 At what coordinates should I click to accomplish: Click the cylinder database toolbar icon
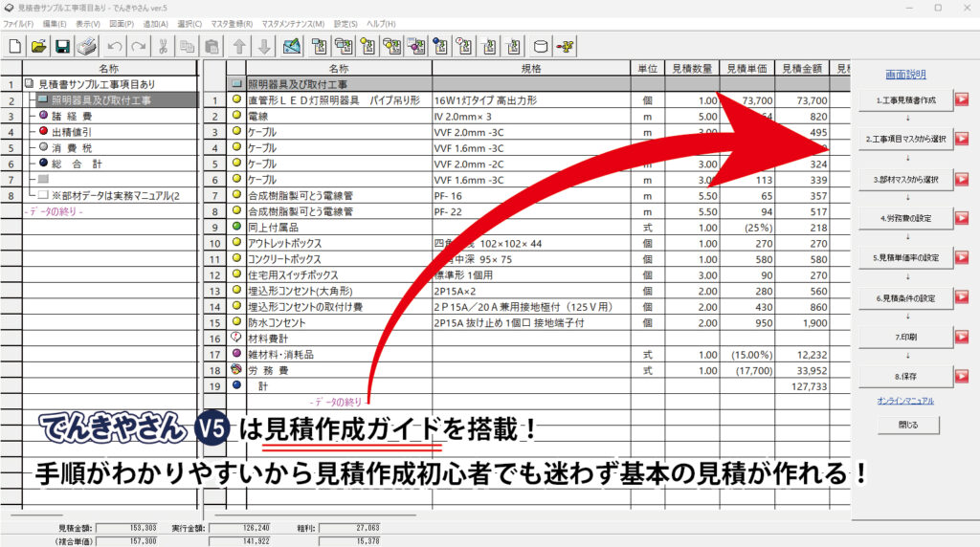[x=542, y=46]
